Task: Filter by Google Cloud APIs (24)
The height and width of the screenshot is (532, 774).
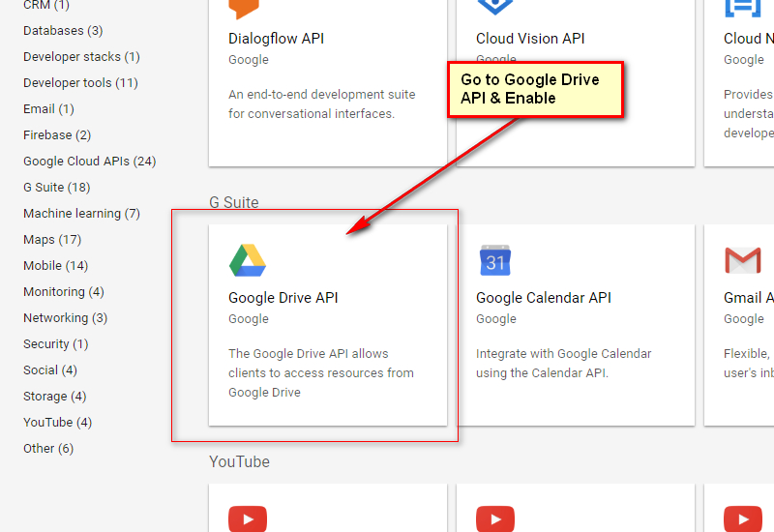Action: click(90, 162)
